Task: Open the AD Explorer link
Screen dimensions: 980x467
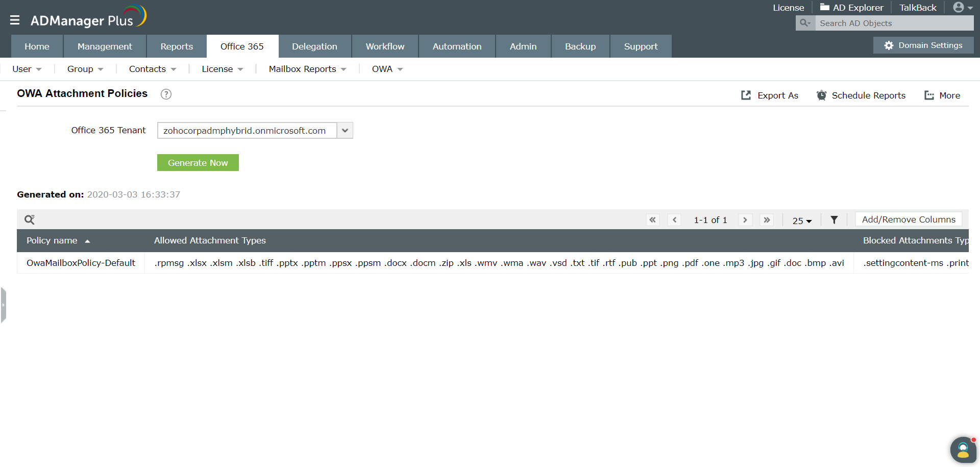Action: tap(858, 8)
